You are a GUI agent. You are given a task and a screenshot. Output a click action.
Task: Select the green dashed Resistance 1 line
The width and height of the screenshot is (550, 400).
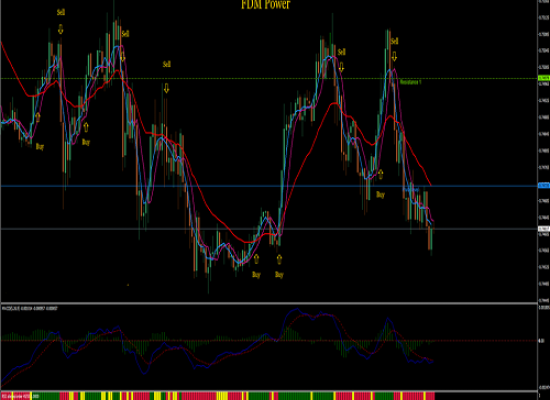[x=269, y=78]
